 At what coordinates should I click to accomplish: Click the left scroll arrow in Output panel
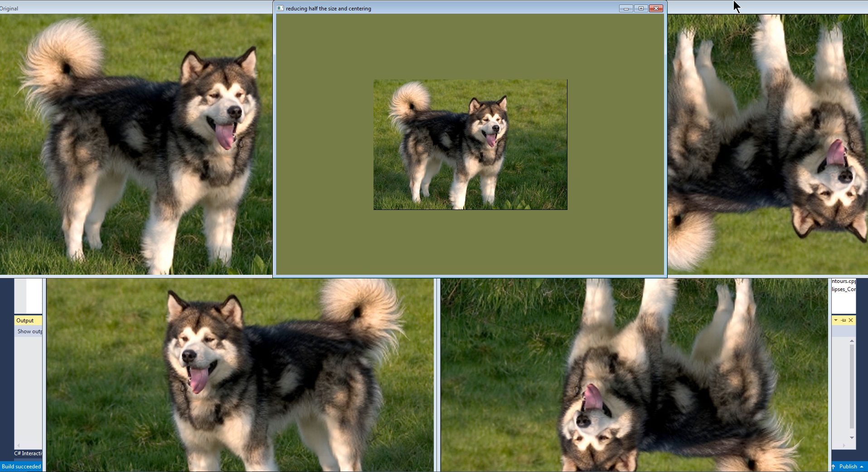[19, 445]
